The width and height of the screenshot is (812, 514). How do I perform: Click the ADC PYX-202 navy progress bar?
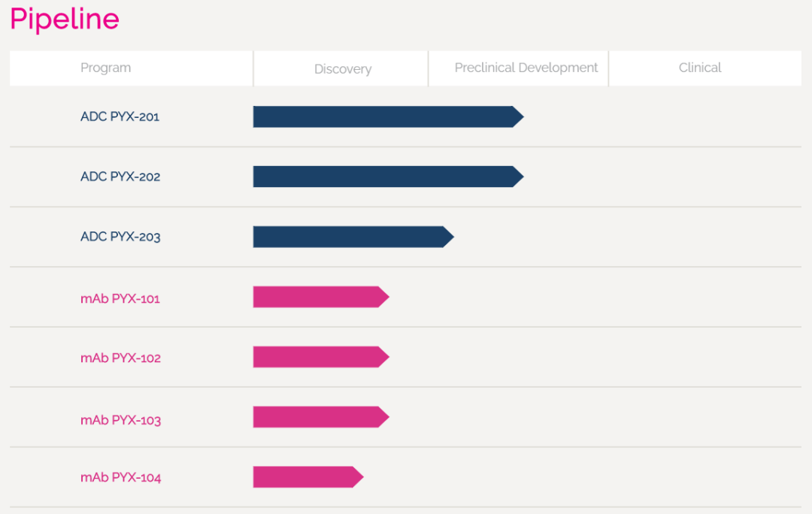383,177
